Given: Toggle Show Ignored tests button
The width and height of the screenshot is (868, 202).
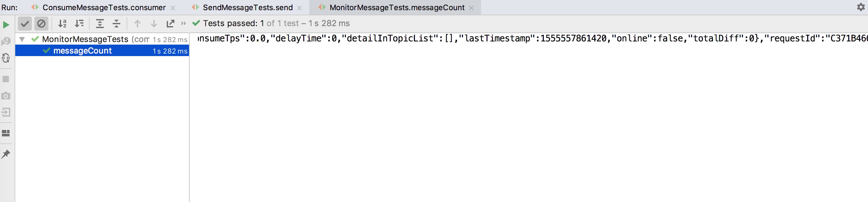Looking at the screenshot, I should pos(41,24).
